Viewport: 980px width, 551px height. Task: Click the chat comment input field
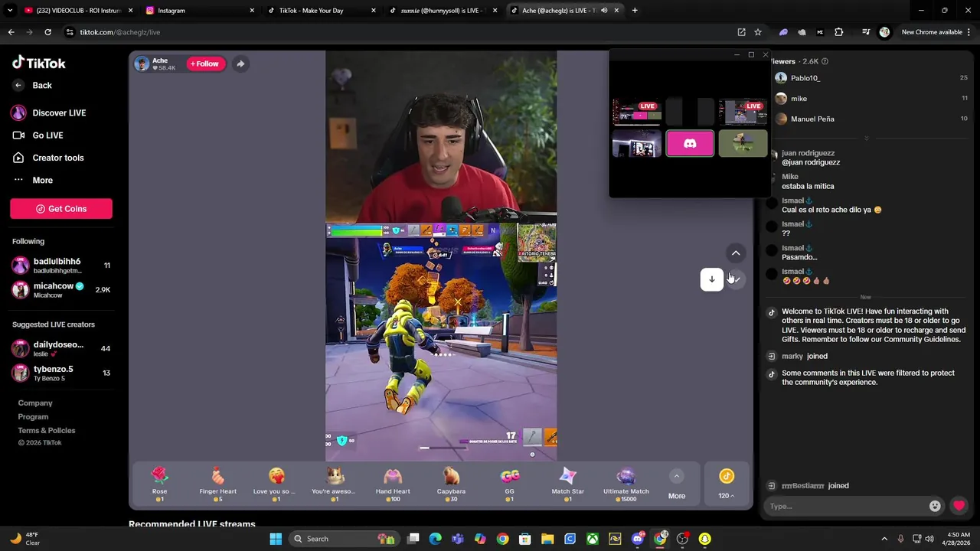pos(847,506)
